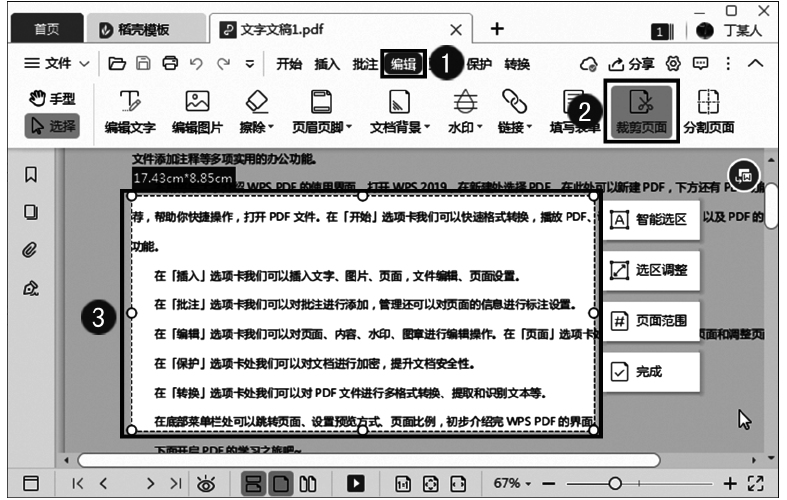This screenshot has width=787, height=500.
Task: Open the attachments paperclip panel
Action: coord(31,249)
